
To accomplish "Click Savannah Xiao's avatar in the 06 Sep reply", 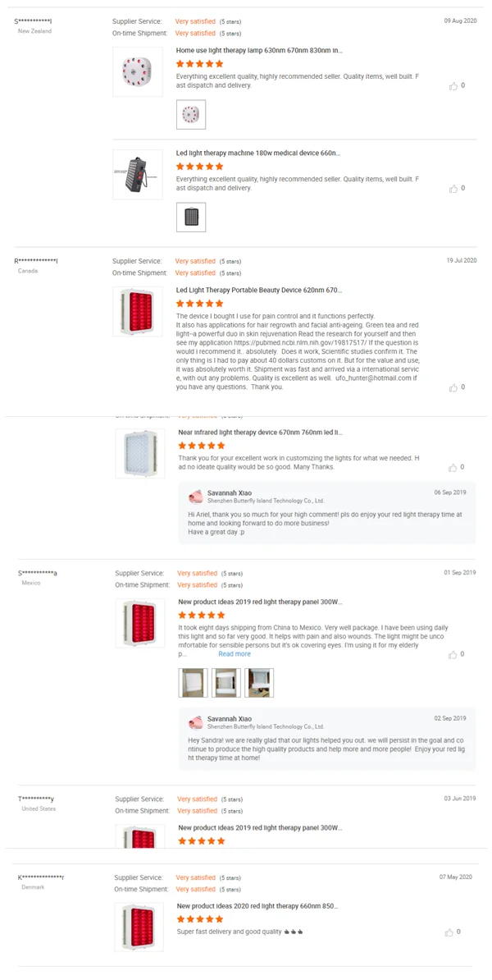I will tap(196, 497).
